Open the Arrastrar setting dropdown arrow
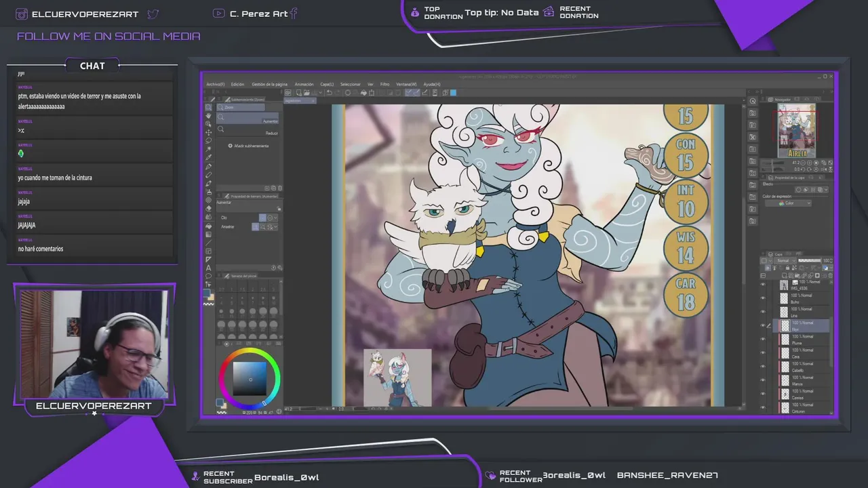 [275, 226]
